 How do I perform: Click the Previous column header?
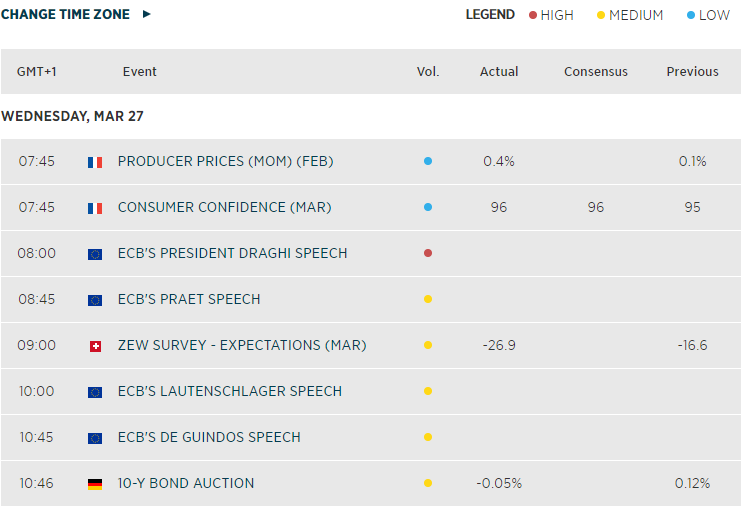tap(692, 72)
